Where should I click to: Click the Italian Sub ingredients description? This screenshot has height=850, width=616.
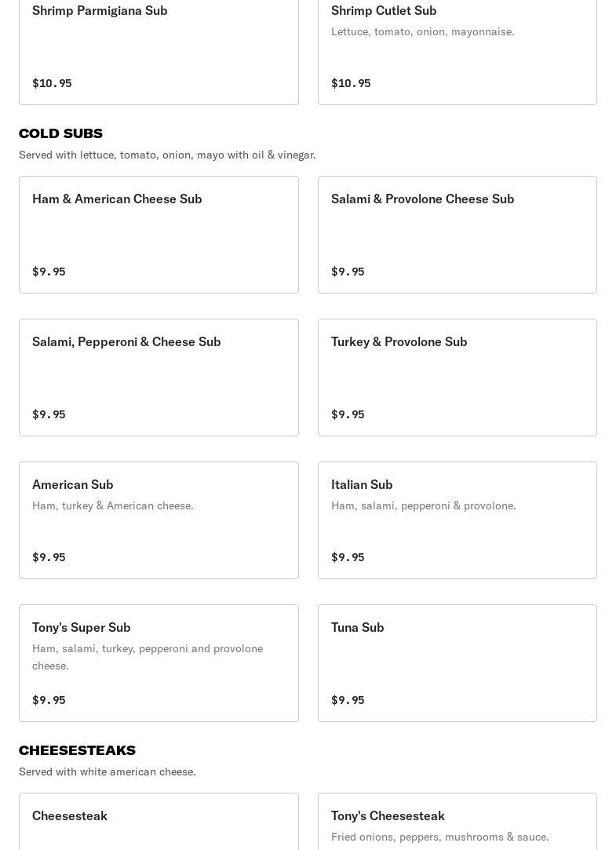(x=423, y=505)
